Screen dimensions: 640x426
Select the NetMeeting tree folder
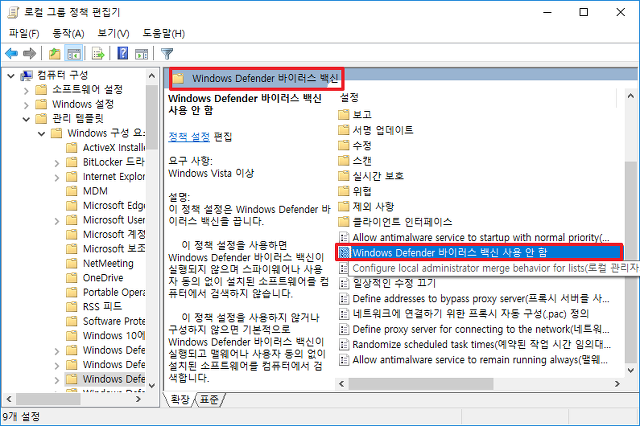100,263
